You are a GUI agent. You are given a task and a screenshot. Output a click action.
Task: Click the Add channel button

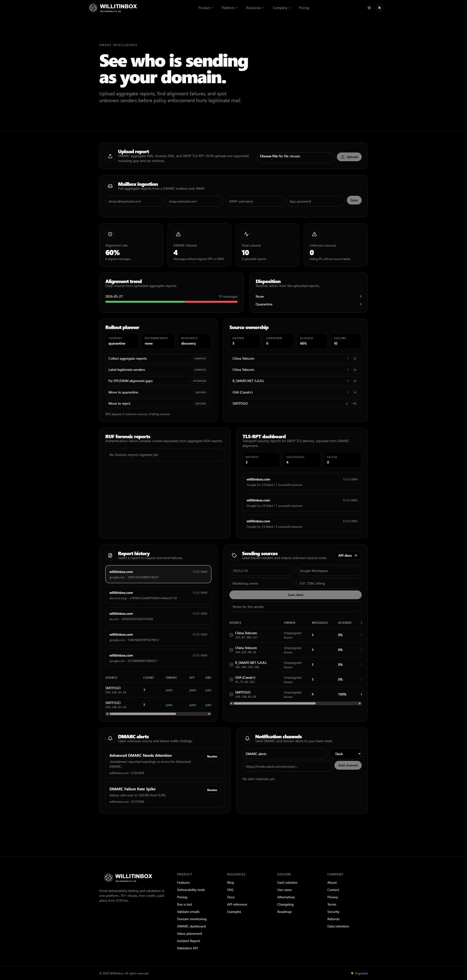(x=348, y=765)
